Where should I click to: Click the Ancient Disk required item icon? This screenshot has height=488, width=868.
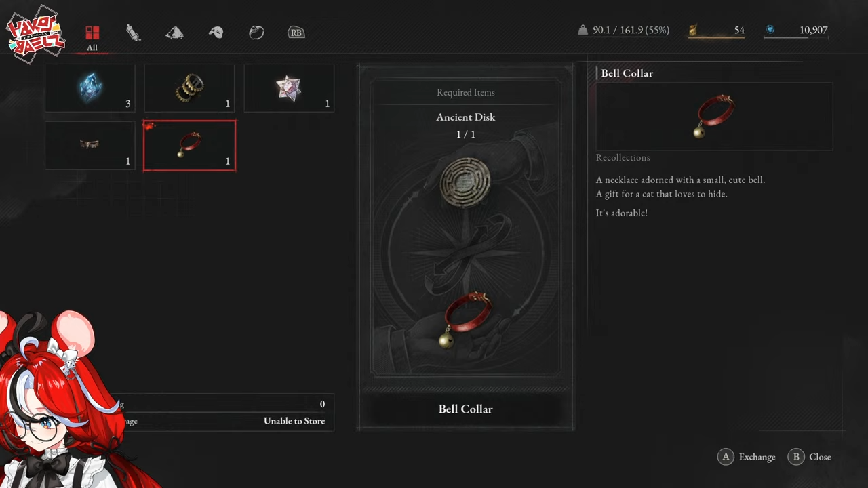(x=465, y=182)
